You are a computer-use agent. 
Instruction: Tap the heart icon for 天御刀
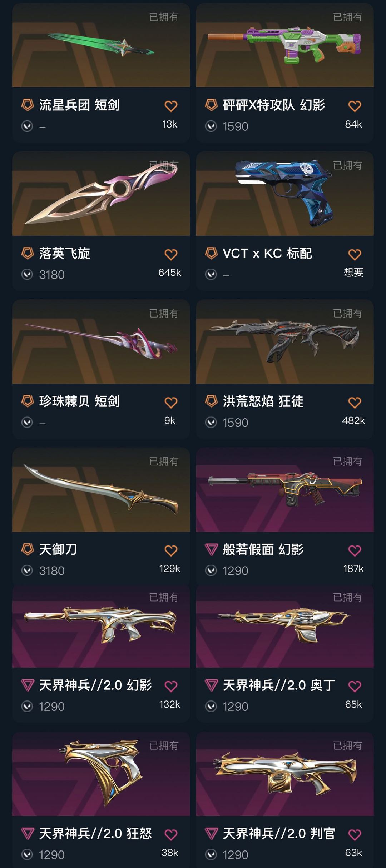(171, 550)
